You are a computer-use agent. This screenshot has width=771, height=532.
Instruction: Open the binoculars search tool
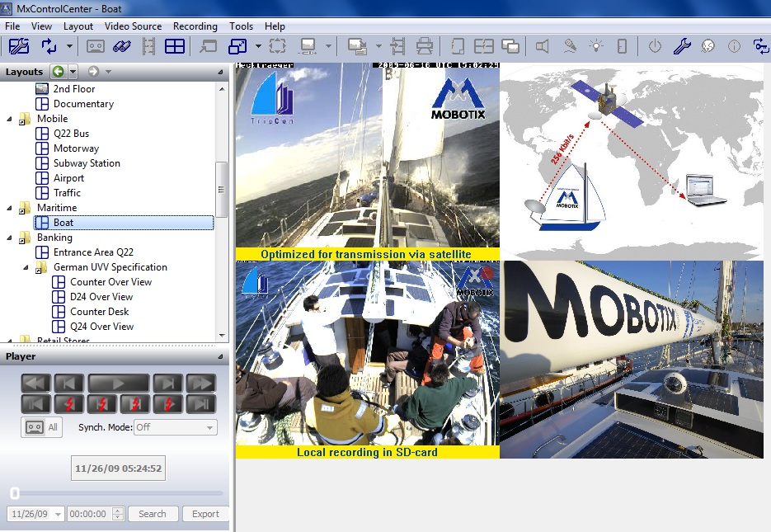pyautogui.click(x=122, y=47)
